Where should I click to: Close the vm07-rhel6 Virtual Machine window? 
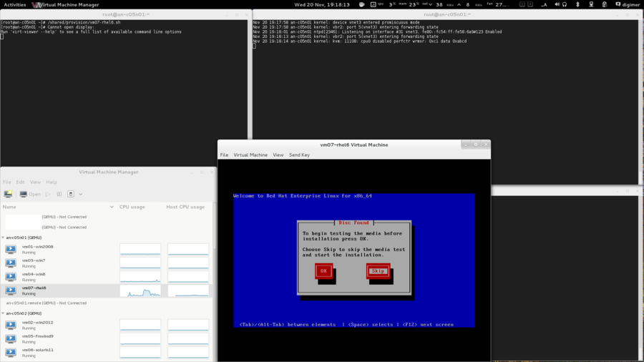pos(486,145)
